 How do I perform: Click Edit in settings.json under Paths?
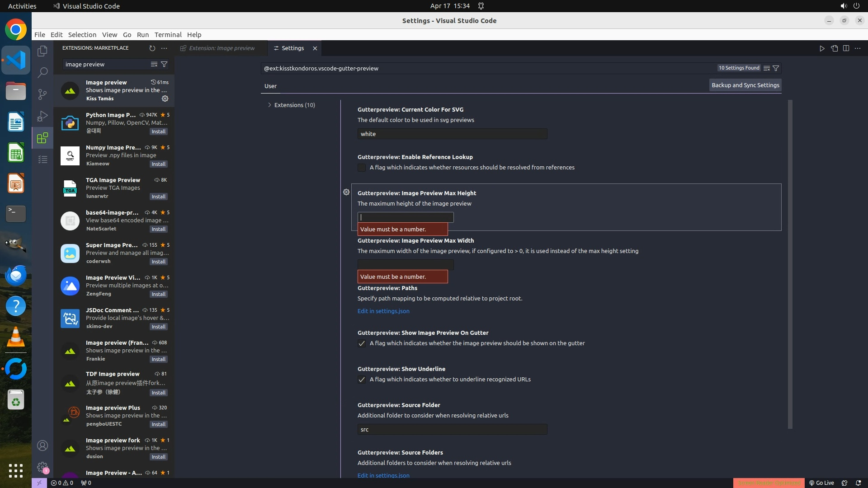click(383, 311)
